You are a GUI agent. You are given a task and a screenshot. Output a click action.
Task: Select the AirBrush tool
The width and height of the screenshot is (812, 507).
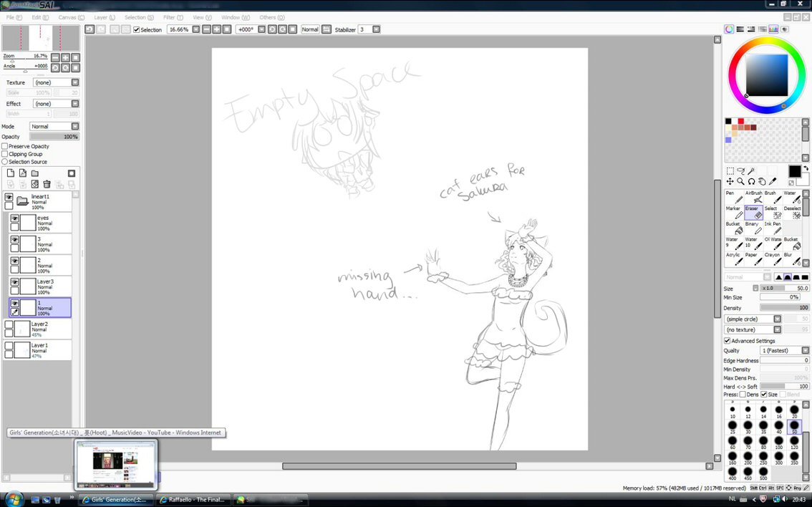coord(753,197)
